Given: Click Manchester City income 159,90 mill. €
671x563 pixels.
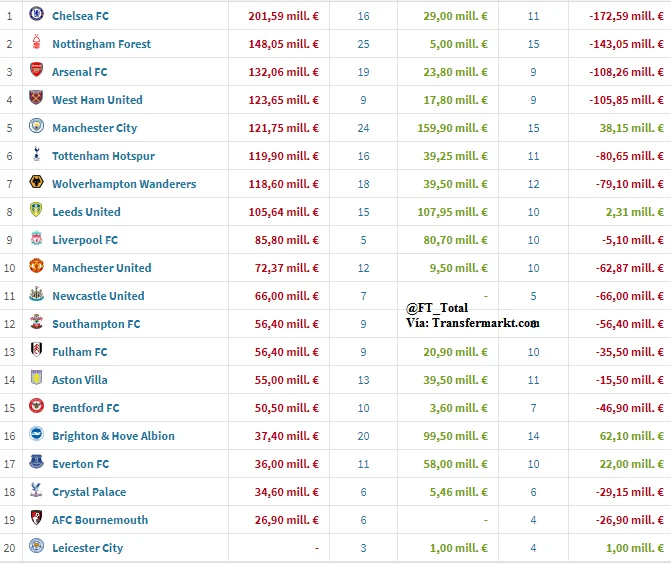Looking at the screenshot, I should 452,128.
